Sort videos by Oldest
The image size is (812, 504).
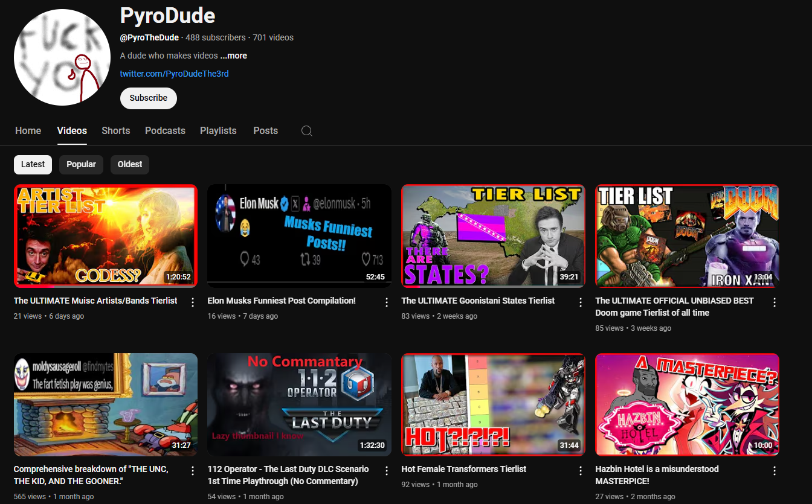(x=130, y=164)
